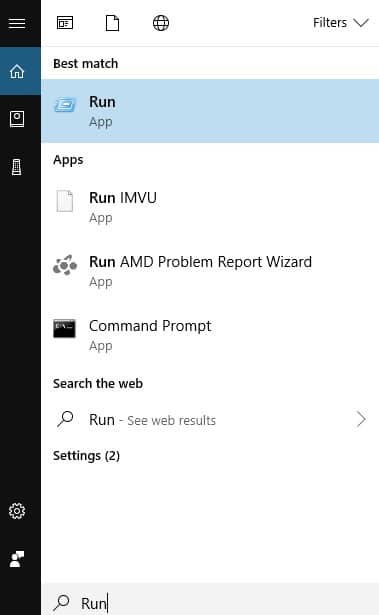
Task: Open Run IMVU app result
Action: 210,207
